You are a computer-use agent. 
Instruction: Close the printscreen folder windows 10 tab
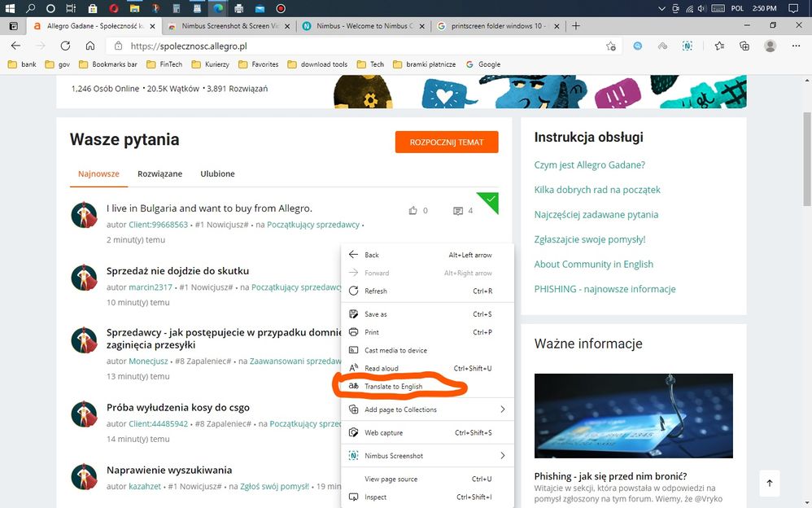[x=557, y=26]
